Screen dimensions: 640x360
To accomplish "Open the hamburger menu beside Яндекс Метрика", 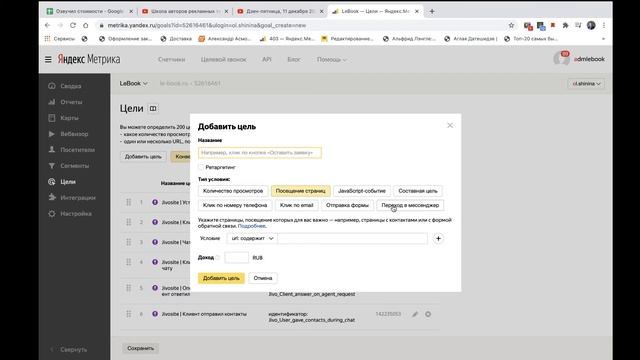I will click(48, 59).
